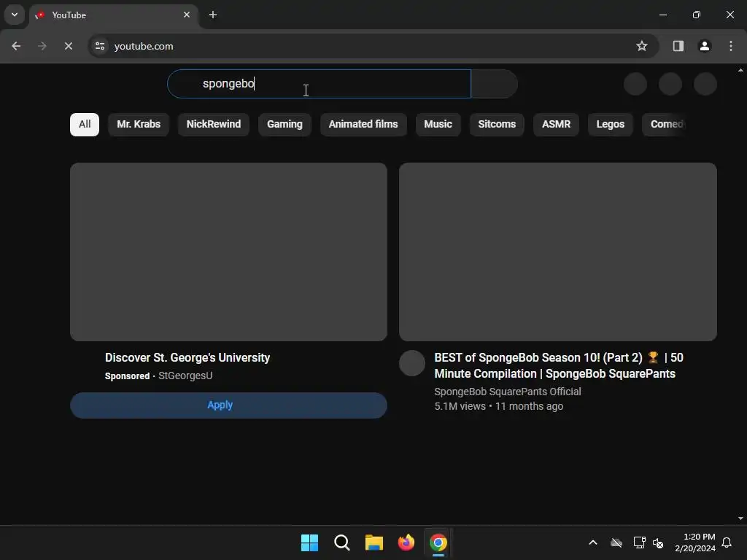
Task: Open Discover St. George's University title
Action: [187, 357]
